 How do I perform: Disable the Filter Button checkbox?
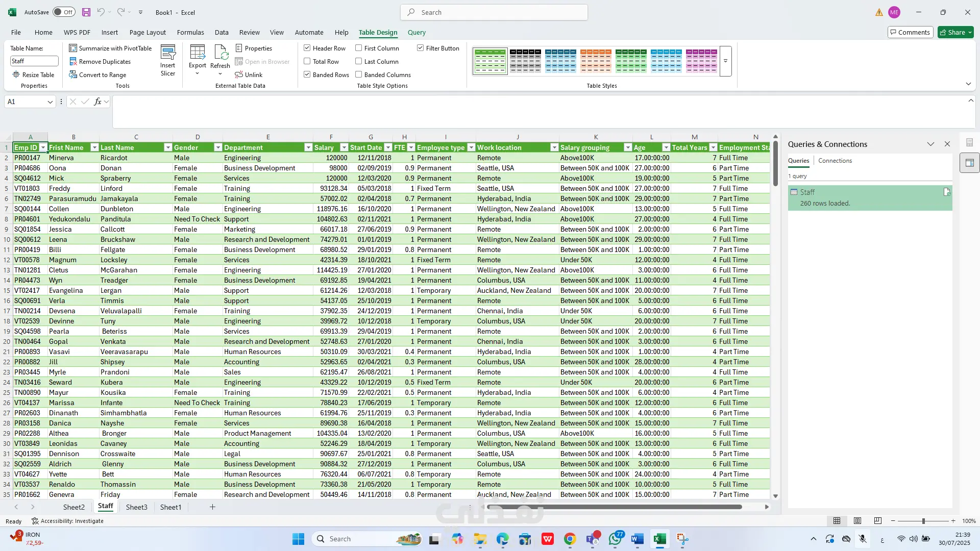[x=420, y=48]
